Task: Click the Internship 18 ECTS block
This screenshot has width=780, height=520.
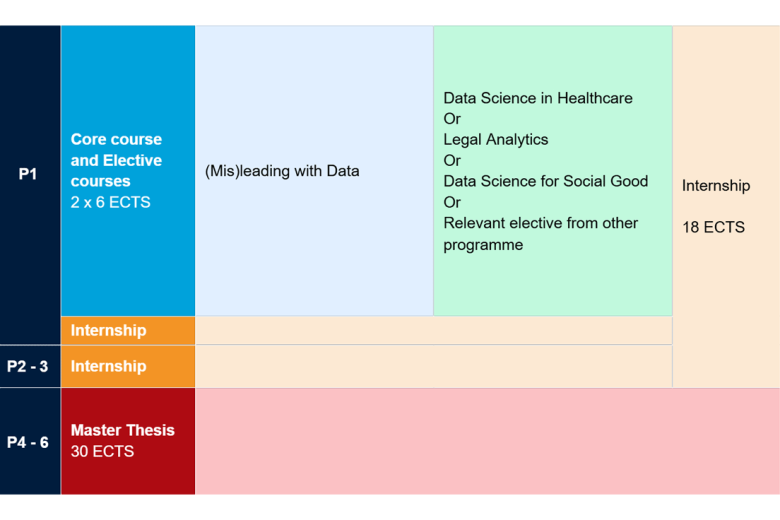Action: (x=726, y=207)
